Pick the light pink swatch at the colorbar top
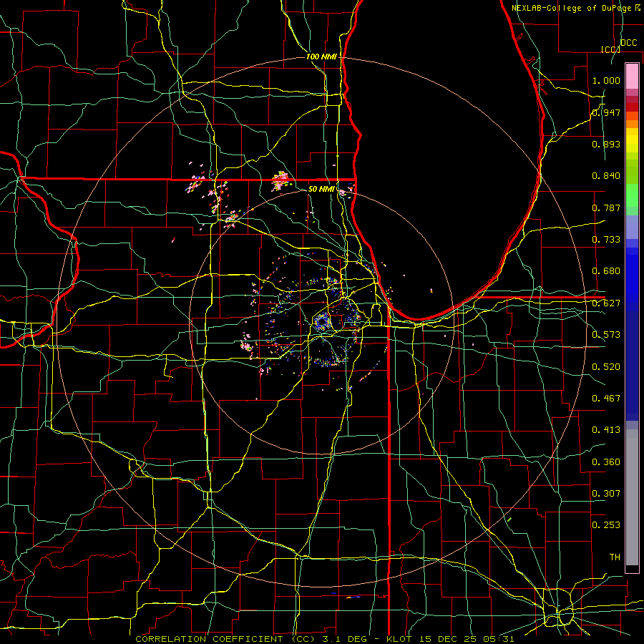The height and width of the screenshot is (644, 644). [632, 76]
